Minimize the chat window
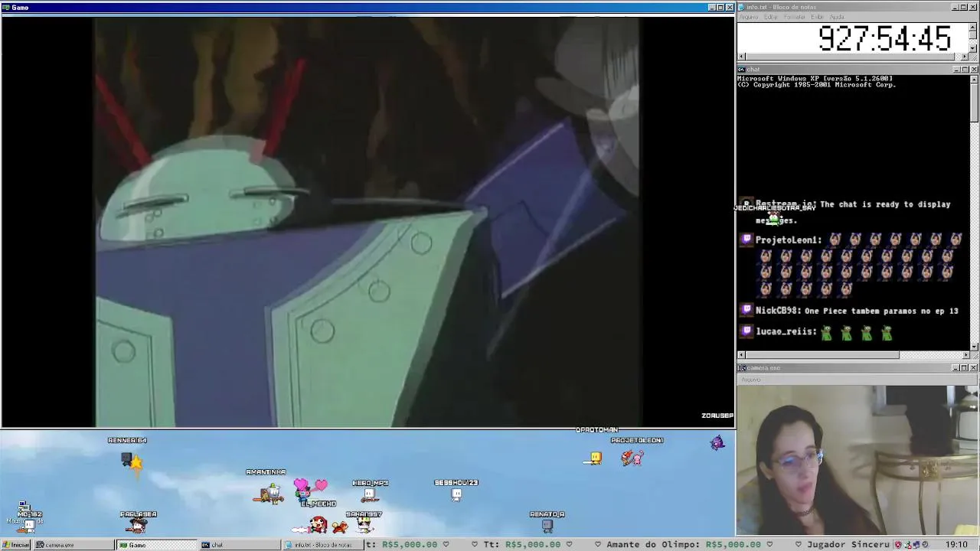Screen dimensions: 980x551 click(x=956, y=70)
